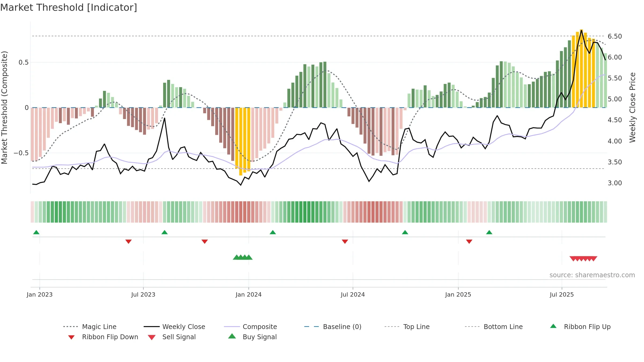
Task: Toggle the Bottom Line legend entry
Action: pos(494,327)
